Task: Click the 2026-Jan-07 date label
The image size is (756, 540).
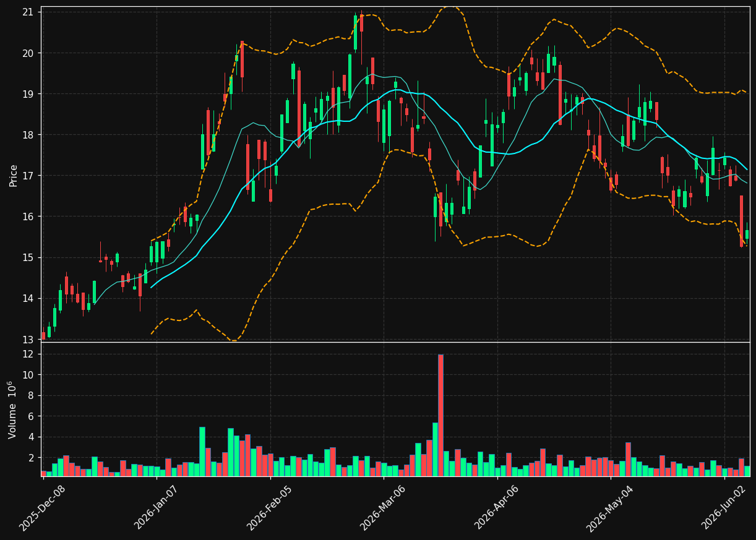Action: (x=157, y=508)
